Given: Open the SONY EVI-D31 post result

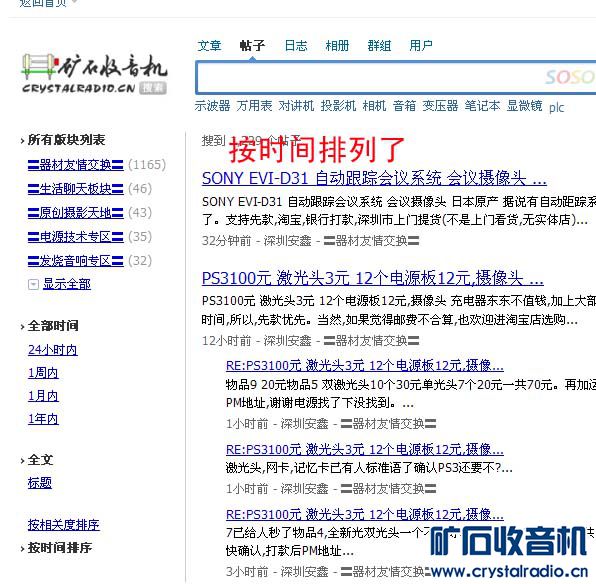Looking at the screenshot, I should coord(374,178).
